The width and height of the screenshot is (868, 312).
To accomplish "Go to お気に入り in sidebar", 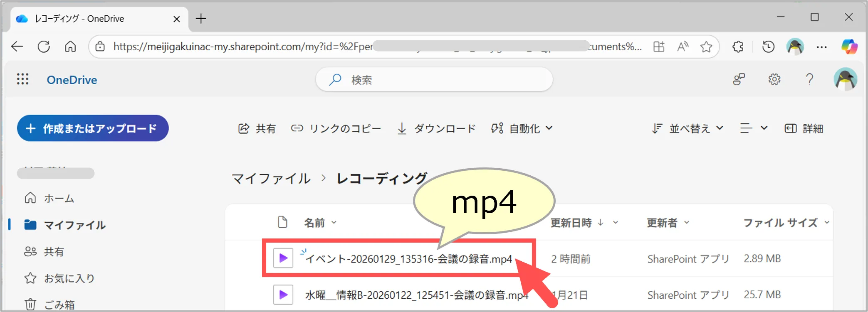I will point(69,278).
